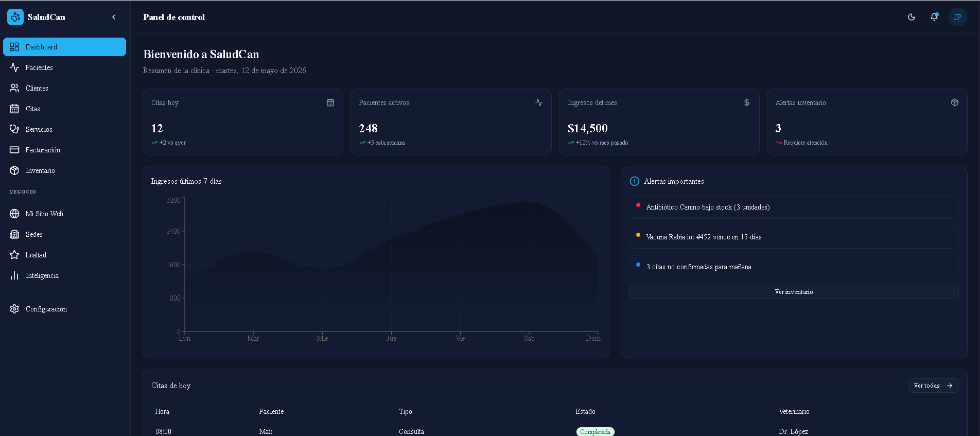980x436 pixels.
Task: Click Ver todas button for today's appointments
Action: tap(933, 386)
